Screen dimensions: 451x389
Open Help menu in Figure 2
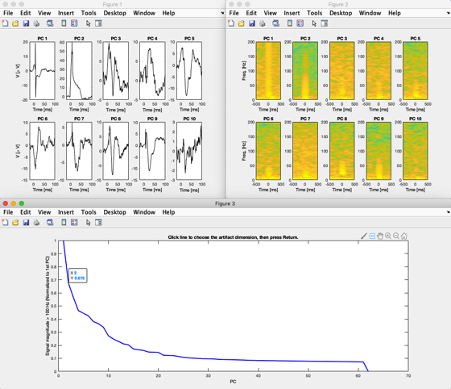tap(394, 13)
